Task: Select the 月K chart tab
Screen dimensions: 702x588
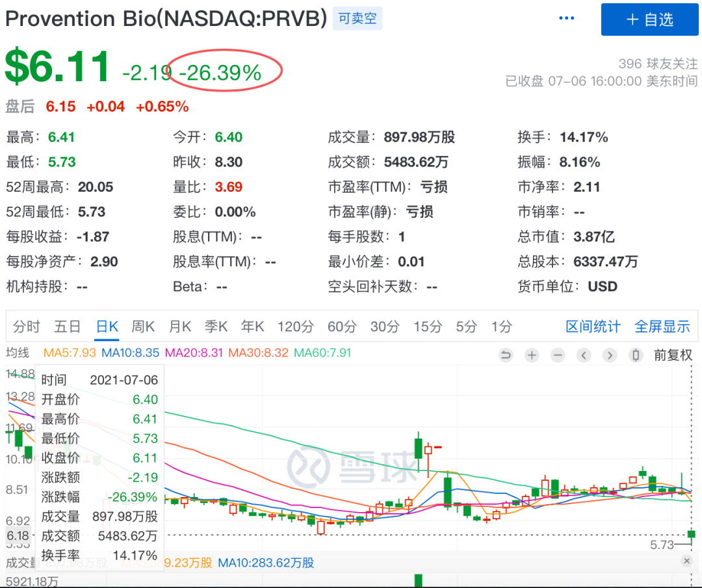Action: [x=180, y=327]
